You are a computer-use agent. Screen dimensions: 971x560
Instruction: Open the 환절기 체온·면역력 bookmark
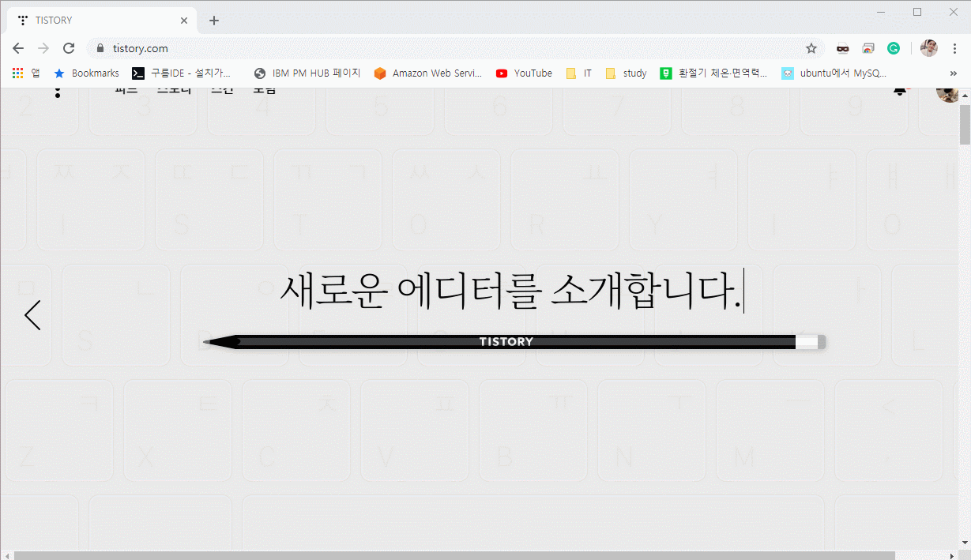click(714, 73)
